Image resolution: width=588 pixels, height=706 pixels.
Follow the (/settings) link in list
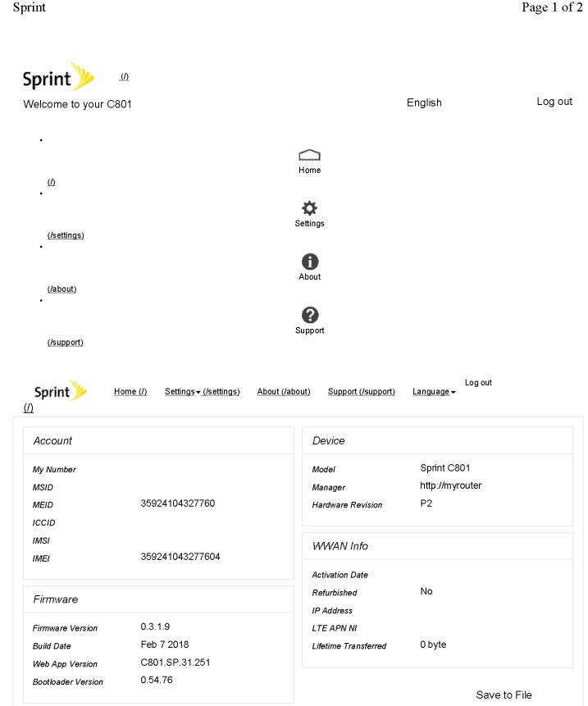[x=66, y=235]
